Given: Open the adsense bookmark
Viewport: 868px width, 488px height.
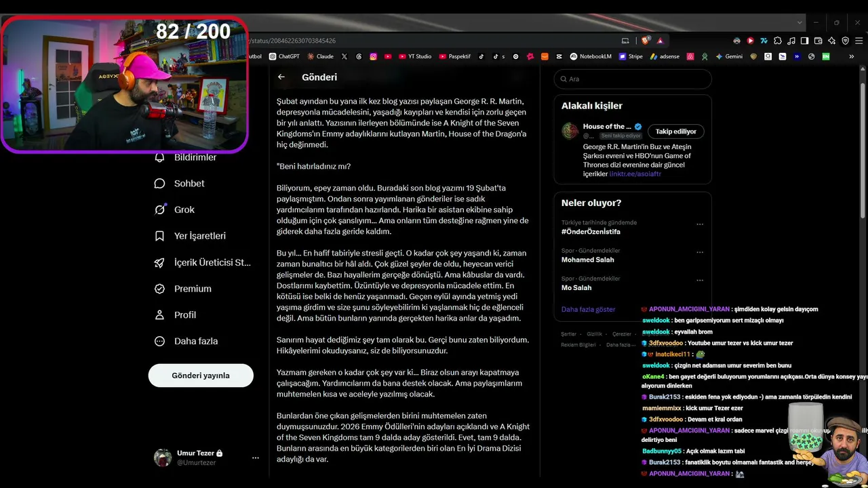Looking at the screenshot, I should tap(665, 56).
